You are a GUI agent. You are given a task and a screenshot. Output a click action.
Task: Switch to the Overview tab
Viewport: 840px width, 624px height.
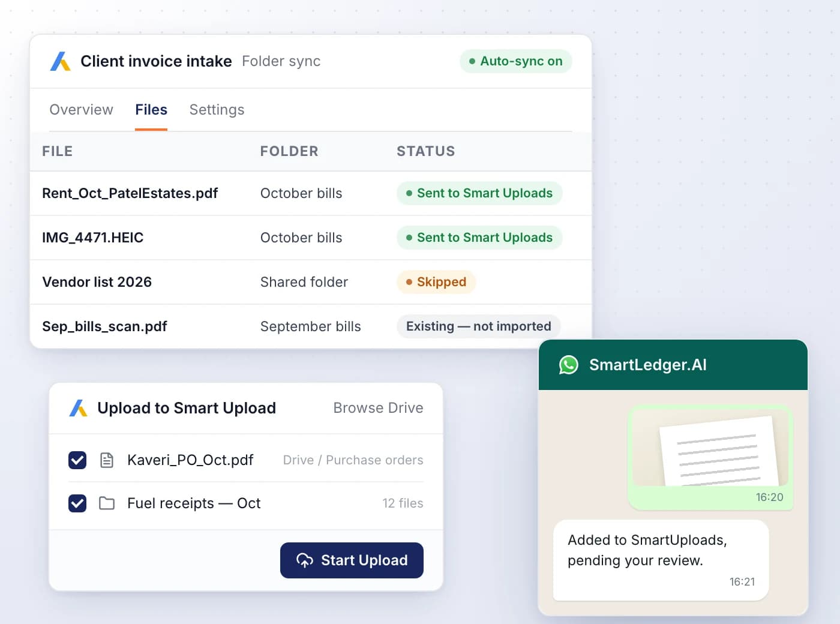pos(81,110)
